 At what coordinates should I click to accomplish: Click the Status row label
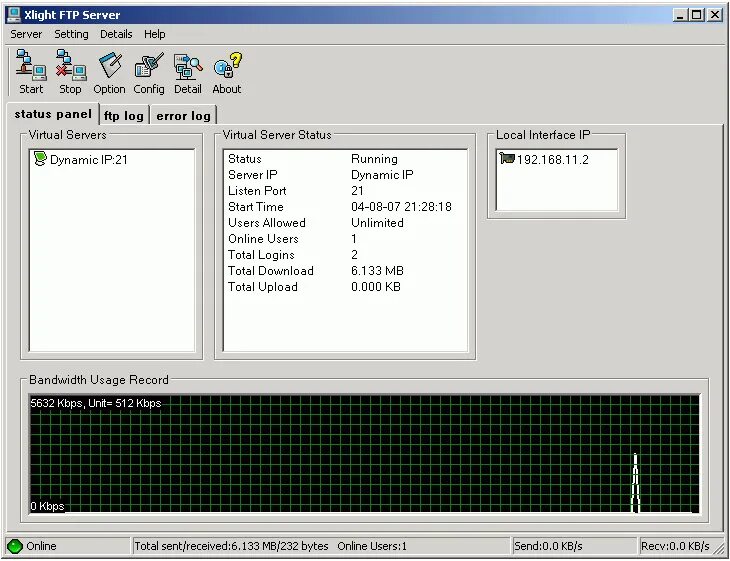click(244, 159)
